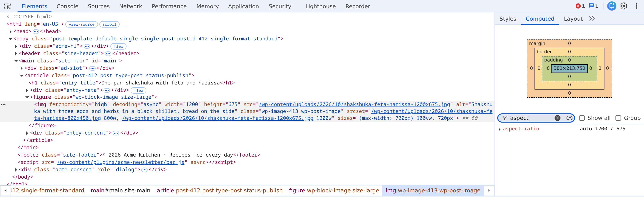Toggle flex badge on acme-nl div
The width and height of the screenshot is (644, 202).
click(x=118, y=46)
